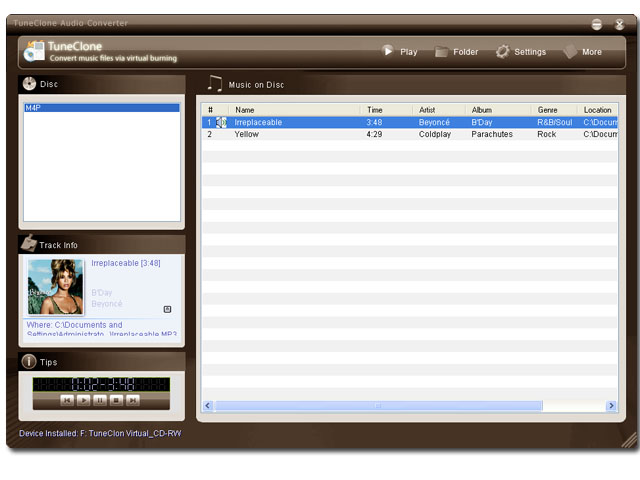Click the B'Day album cell in the list

482,122
